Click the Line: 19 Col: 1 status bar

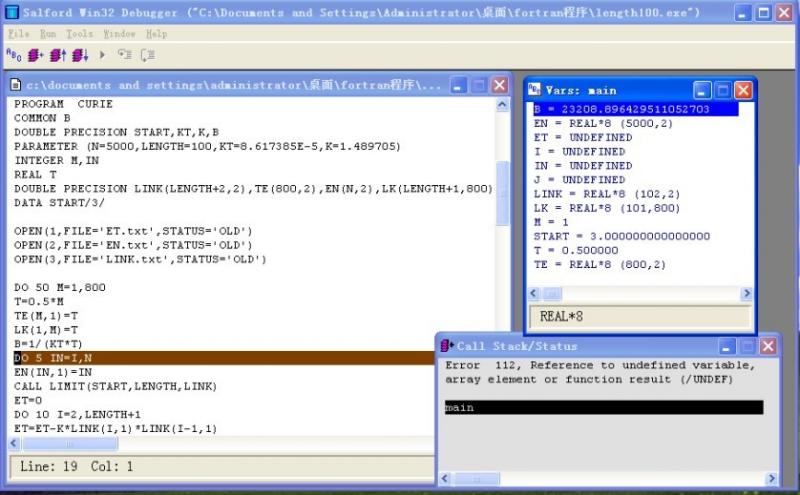(x=222, y=466)
